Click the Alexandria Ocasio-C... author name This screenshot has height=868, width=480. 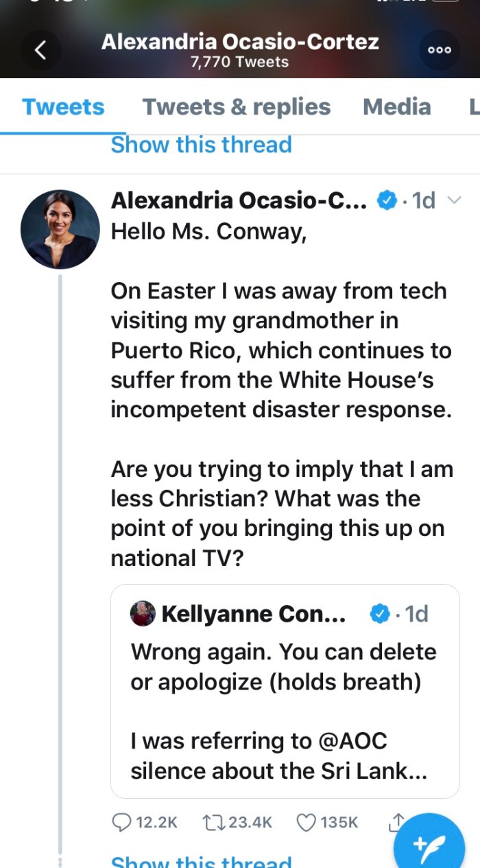pyautogui.click(x=239, y=200)
